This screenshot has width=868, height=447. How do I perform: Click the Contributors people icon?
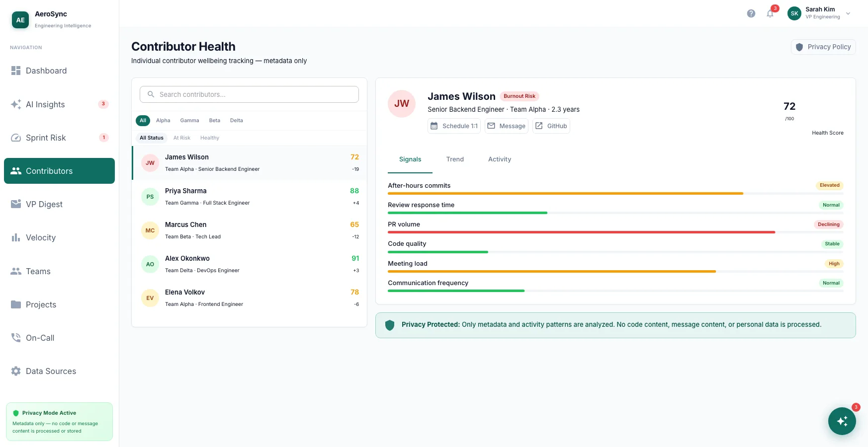[16, 171]
